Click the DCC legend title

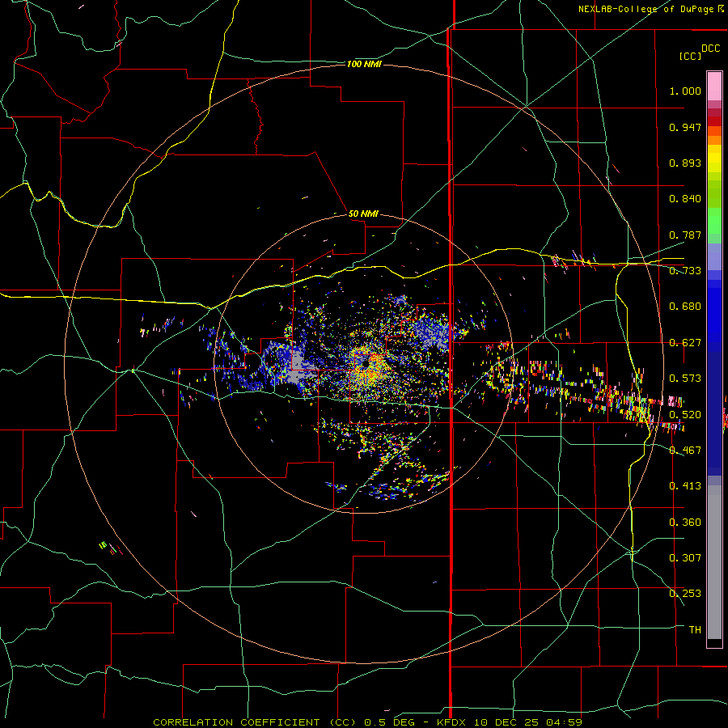(x=711, y=49)
